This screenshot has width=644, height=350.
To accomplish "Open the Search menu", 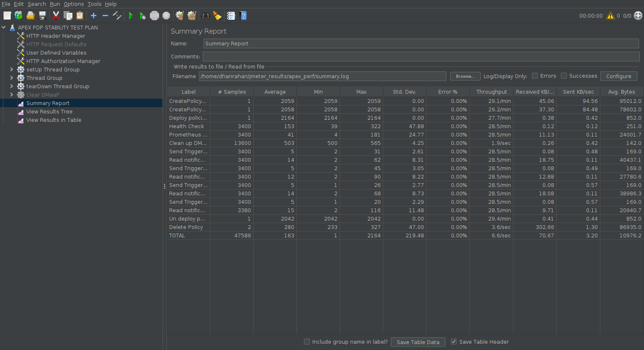I will [x=37, y=4].
